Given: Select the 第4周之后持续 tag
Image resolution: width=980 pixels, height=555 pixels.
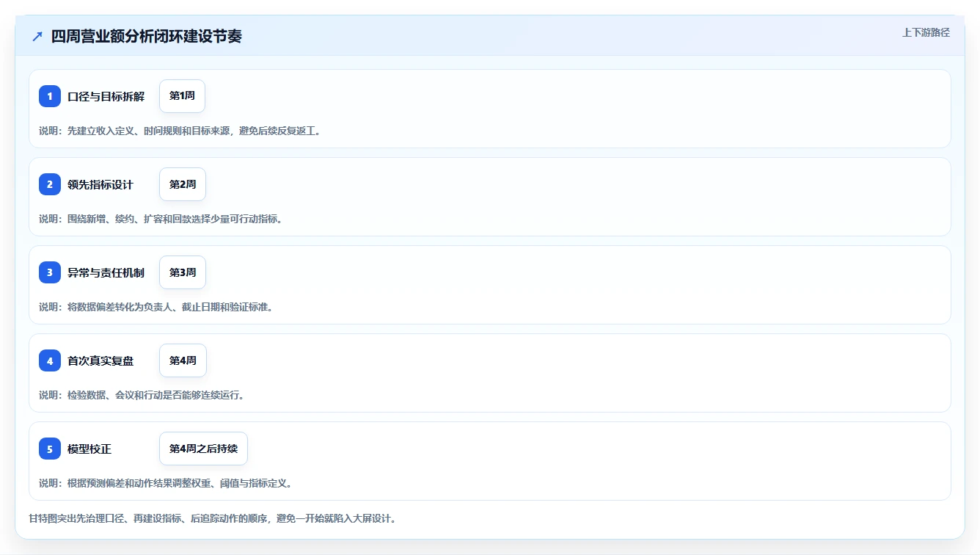Looking at the screenshot, I should point(203,449).
